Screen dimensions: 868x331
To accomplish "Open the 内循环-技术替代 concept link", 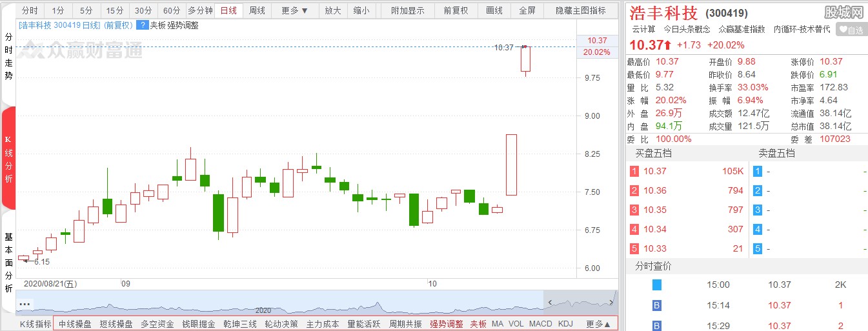I will [x=802, y=29].
